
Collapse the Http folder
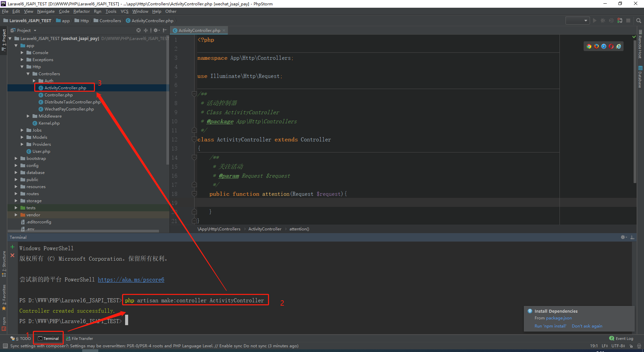click(22, 67)
